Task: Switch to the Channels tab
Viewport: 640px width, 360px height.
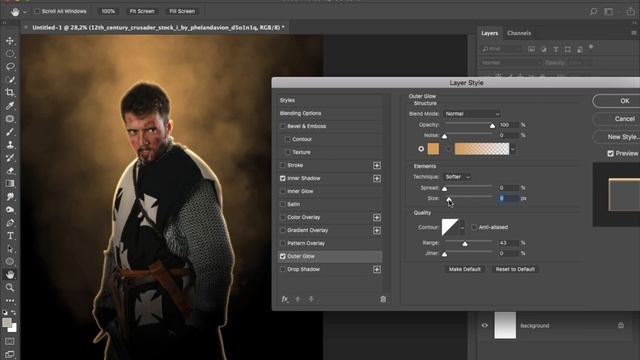Action: coord(519,33)
